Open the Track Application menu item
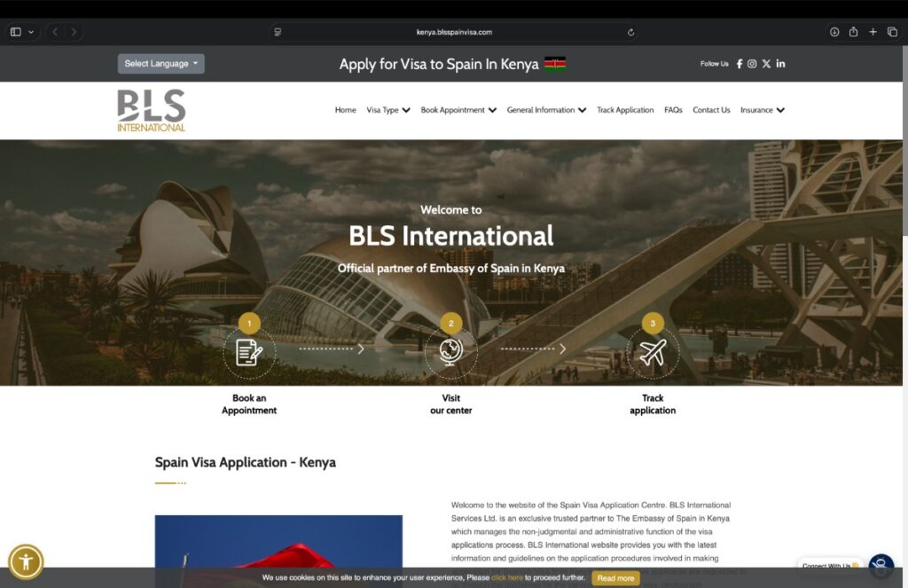The image size is (908, 588). point(625,110)
